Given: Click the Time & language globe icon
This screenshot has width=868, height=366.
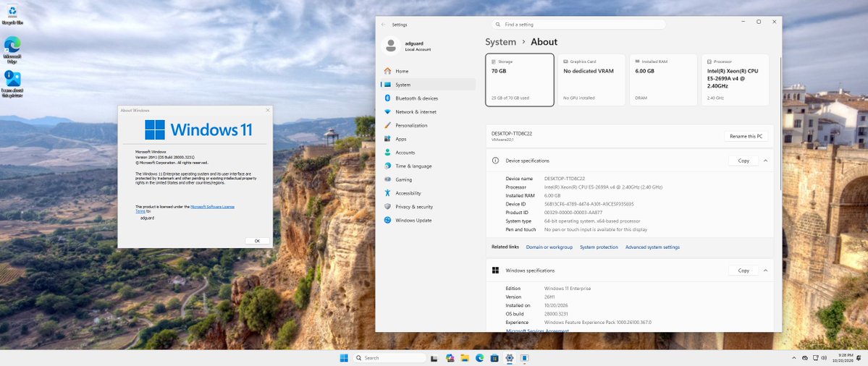Looking at the screenshot, I should 387,166.
